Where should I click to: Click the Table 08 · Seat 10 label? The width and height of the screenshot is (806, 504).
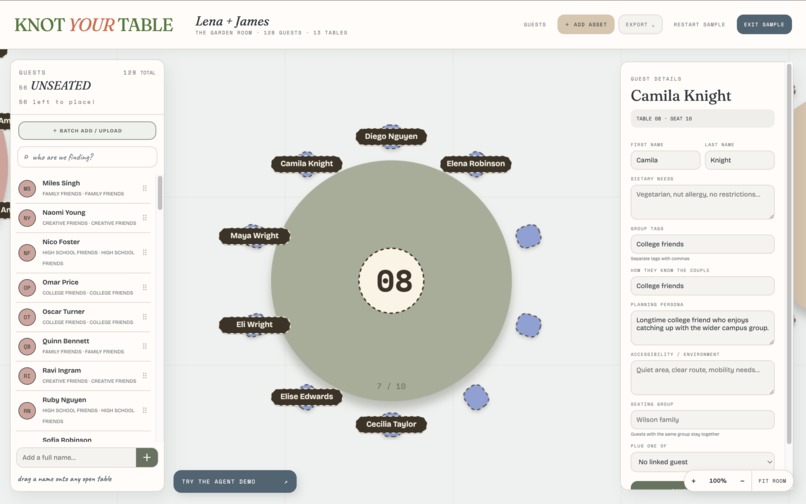click(702, 118)
